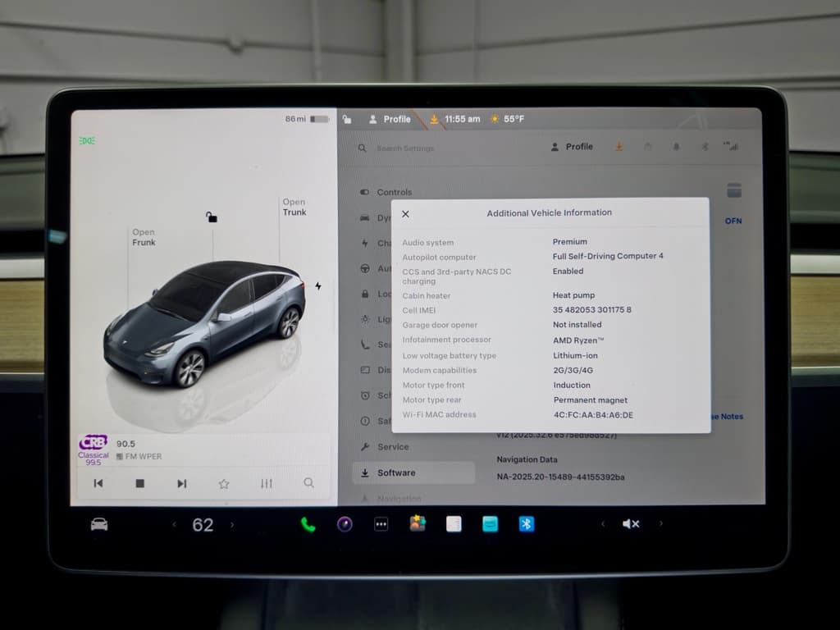The image size is (840, 630).
Task: Open the Profile menu
Action: coord(572,146)
